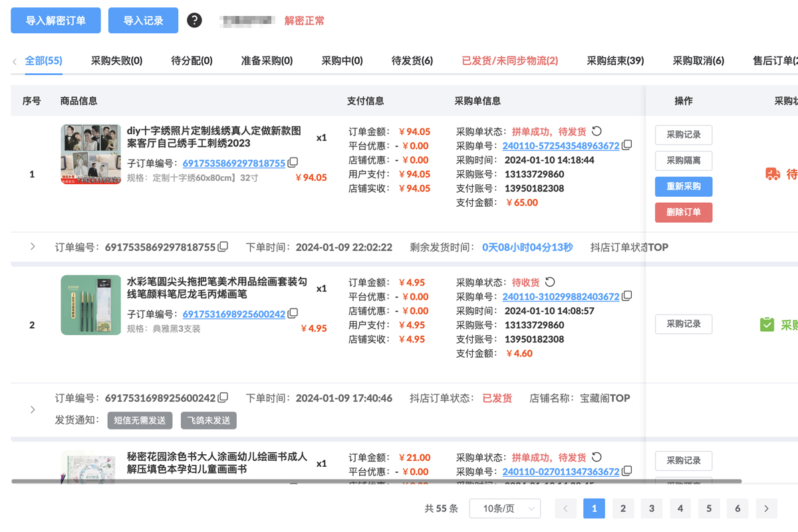Go to page 2
The width and height of the screenshot is (798, 532).
pyautogui.click(x=622, y=509)
